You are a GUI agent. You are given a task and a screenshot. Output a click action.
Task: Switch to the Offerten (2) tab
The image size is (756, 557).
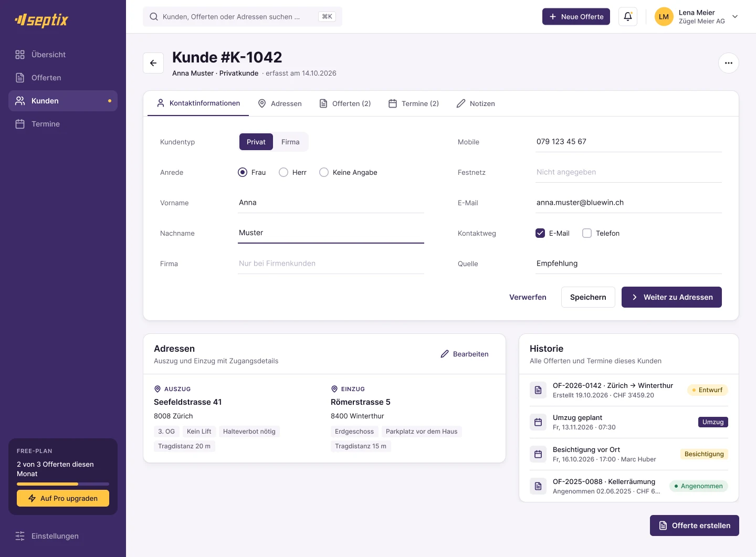tap(345, 103)
